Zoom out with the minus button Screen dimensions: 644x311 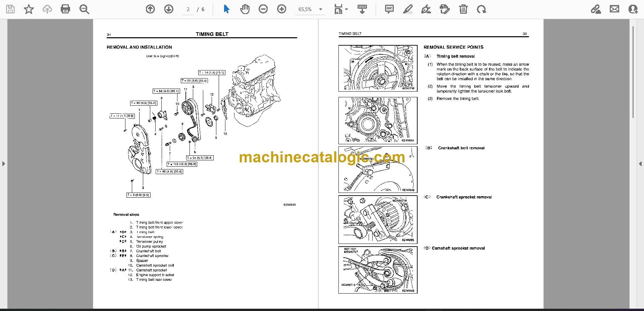coord(263,9)
